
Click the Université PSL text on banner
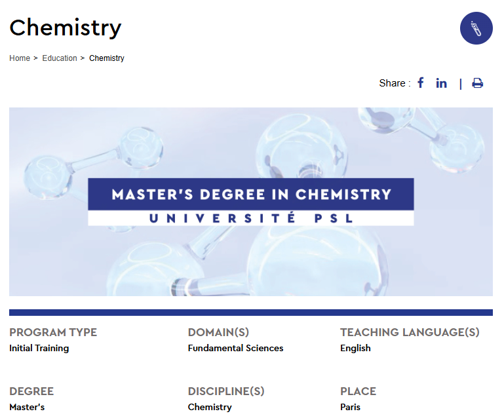click(251, 218)
